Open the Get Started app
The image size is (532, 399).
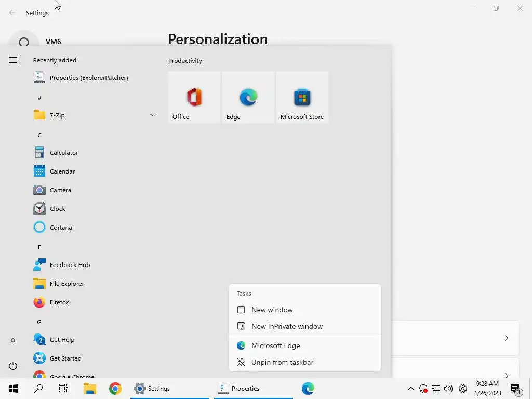57,358
